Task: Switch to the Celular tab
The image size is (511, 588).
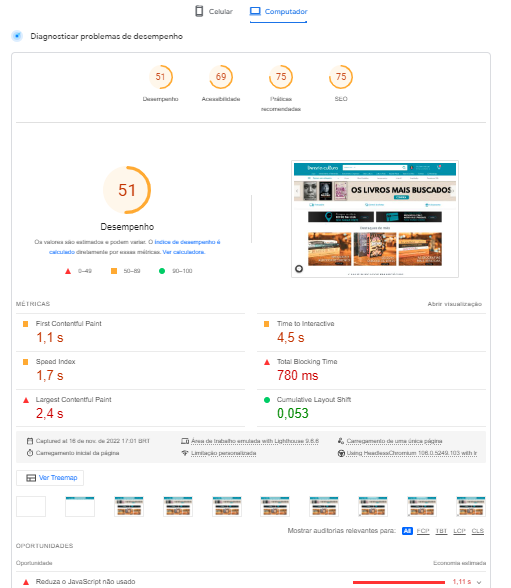Action: [x=214, y=12]
